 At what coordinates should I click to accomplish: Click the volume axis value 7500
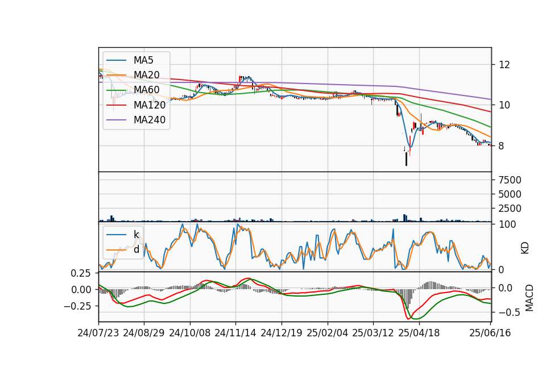pos(510,180)
